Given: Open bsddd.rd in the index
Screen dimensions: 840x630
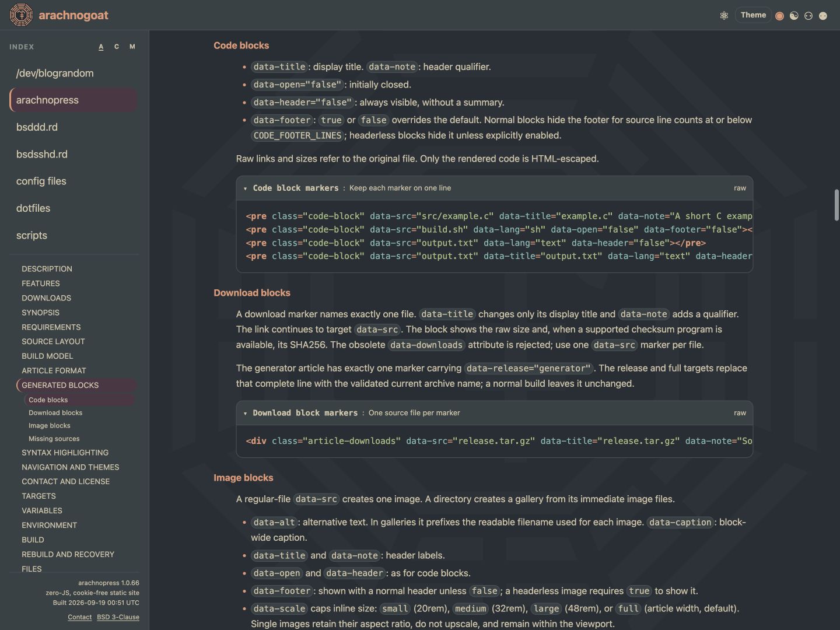Looking at the screenshot, I should 73,127.
